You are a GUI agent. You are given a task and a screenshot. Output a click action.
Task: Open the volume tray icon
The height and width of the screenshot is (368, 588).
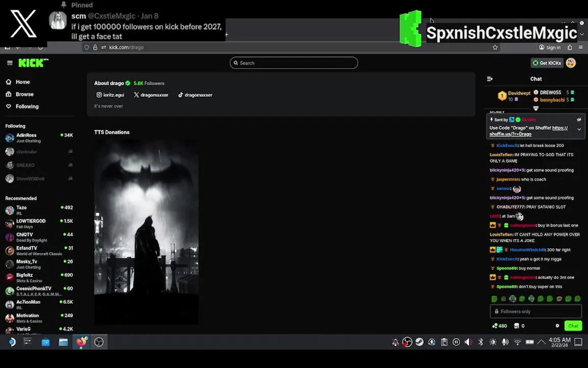tap(469, 342)
